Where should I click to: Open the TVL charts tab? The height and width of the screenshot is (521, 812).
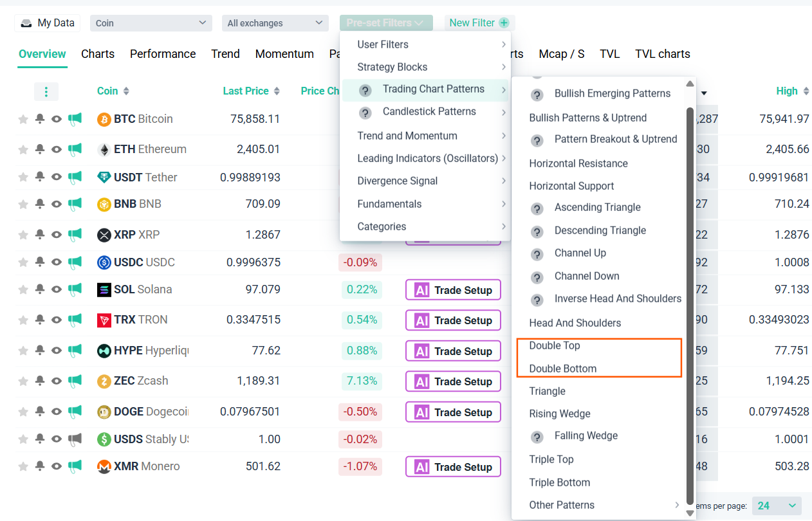[x=663, y=54]
